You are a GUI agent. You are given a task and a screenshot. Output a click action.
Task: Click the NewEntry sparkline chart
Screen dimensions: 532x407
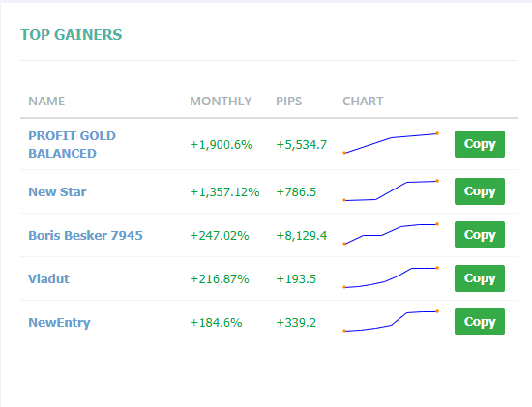(391, 321)
